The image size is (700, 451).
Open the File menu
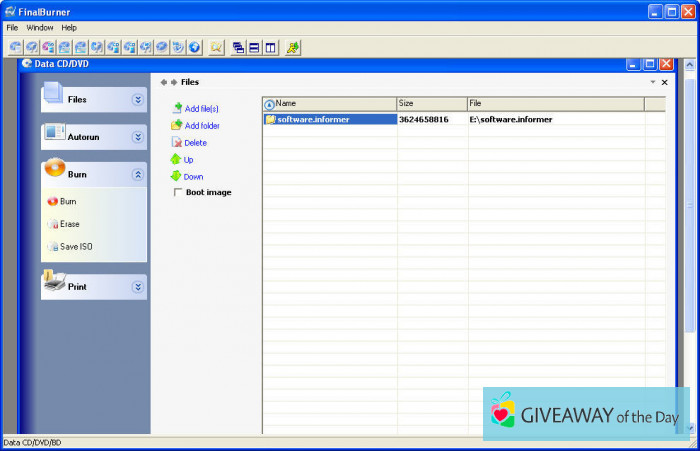[x=12, y=28]
